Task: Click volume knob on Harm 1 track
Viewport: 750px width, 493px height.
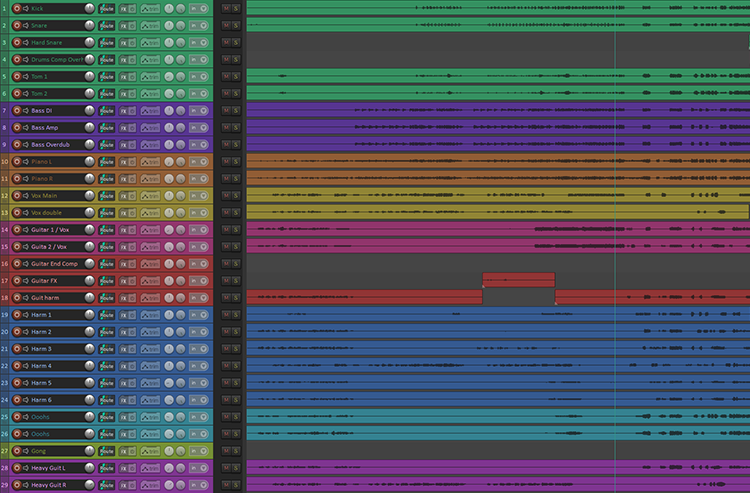Action: tap(89, 314)
